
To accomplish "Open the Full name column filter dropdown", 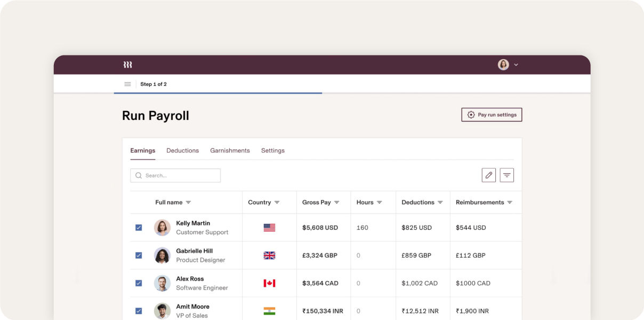I will point(189,202).
